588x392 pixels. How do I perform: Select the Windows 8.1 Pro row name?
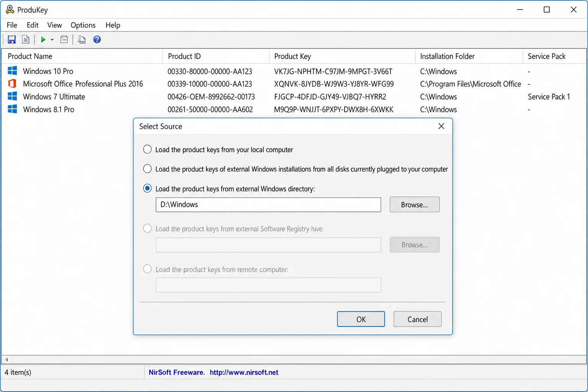[49, 109]
